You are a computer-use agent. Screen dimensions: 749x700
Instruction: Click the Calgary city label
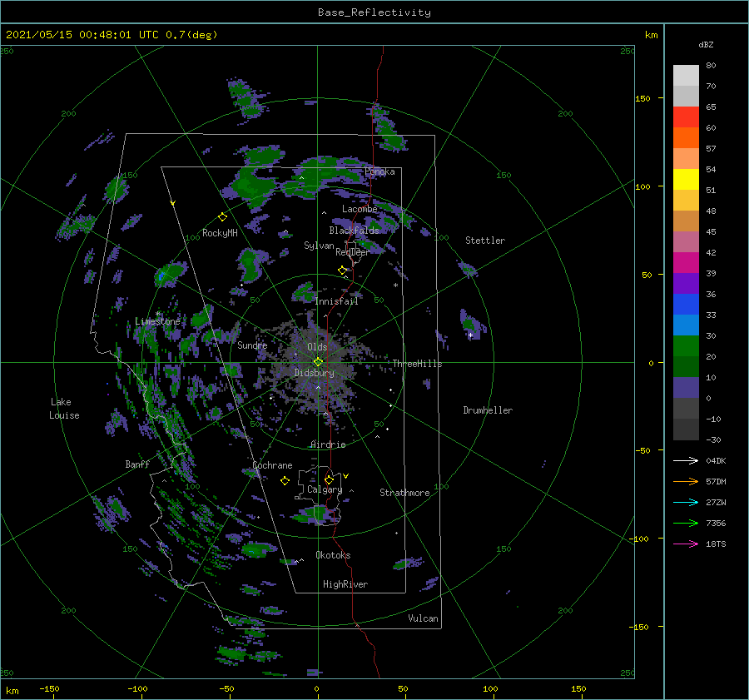(325, 489)
